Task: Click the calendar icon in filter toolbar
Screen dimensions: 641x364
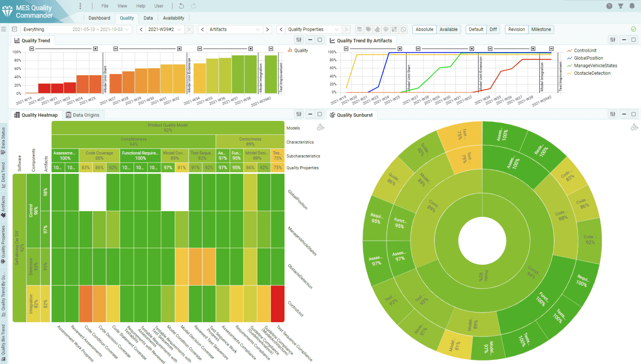Action: point(359,29)
